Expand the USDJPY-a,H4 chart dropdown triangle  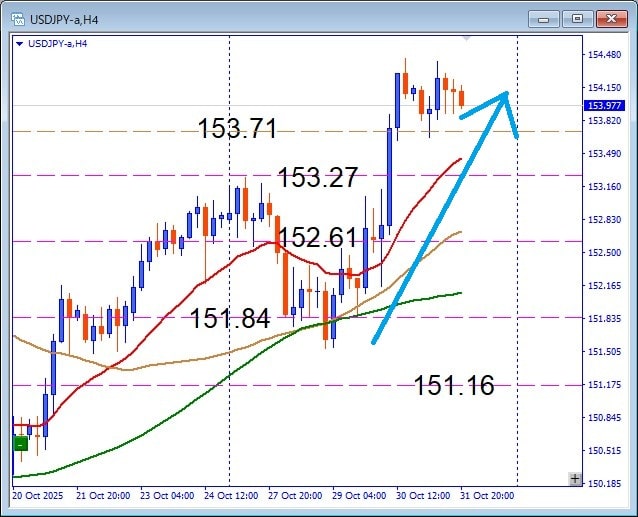click(20, 43)
